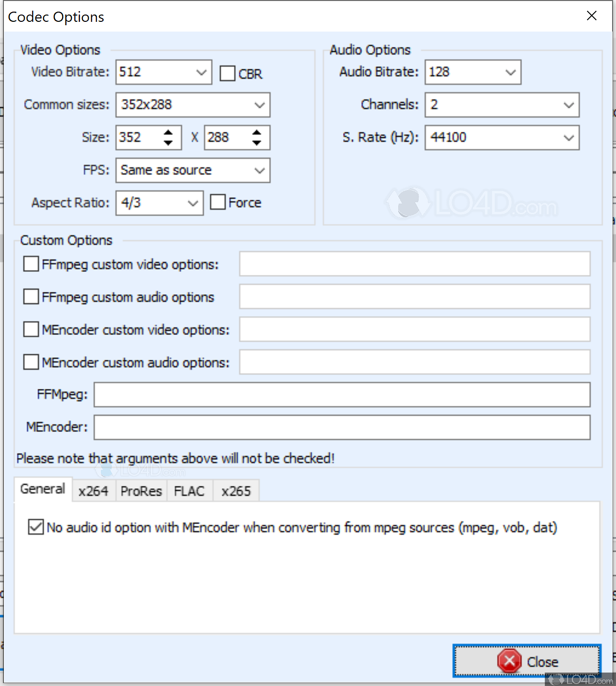This screenshot has height=686, width=616.
Task: Open the Aspect Ratio dropdown
Action: tap(193, 203)
